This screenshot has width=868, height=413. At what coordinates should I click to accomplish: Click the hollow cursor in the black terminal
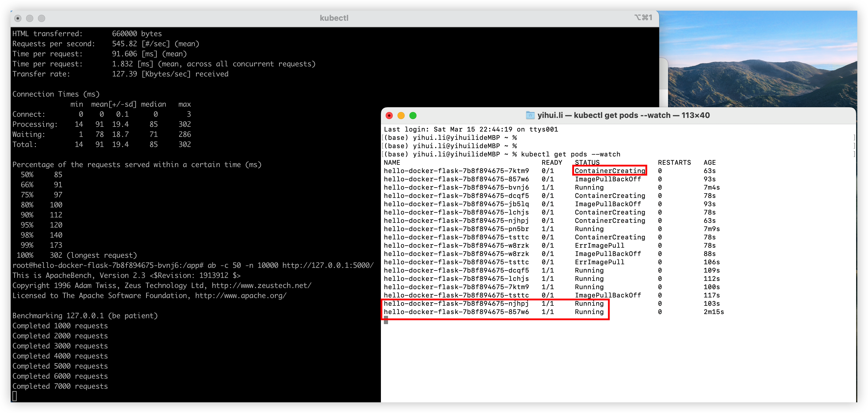click(x=15, y=396)
